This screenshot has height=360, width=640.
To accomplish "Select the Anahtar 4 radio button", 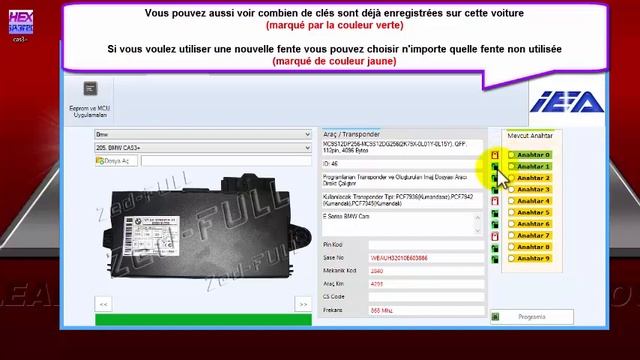I will point(511,201).
